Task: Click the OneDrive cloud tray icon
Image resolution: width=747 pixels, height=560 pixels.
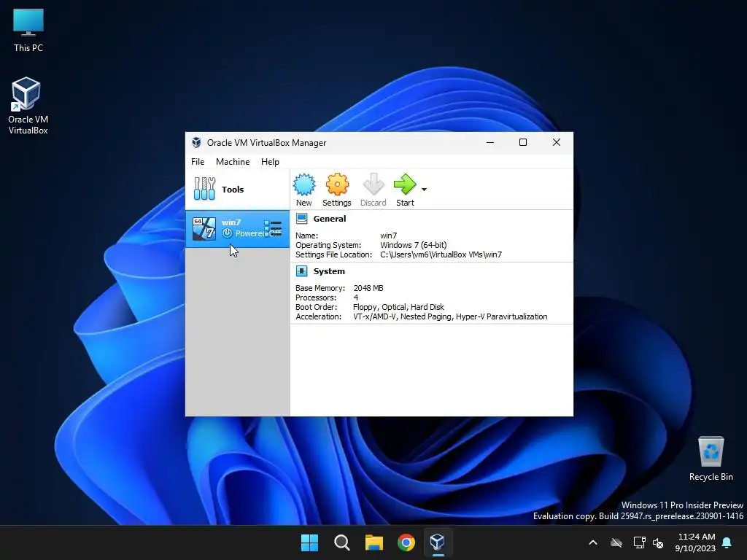Action: (x=616, y=542)
